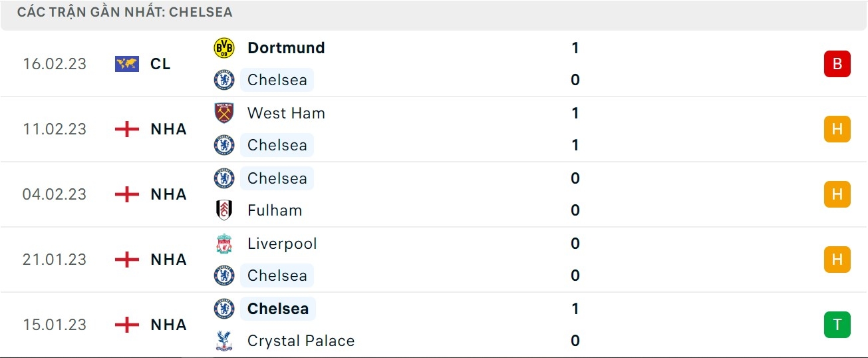Click England flag on 11.02.23 row
Viewport: 868px width, 358px height.
(126, 129)
